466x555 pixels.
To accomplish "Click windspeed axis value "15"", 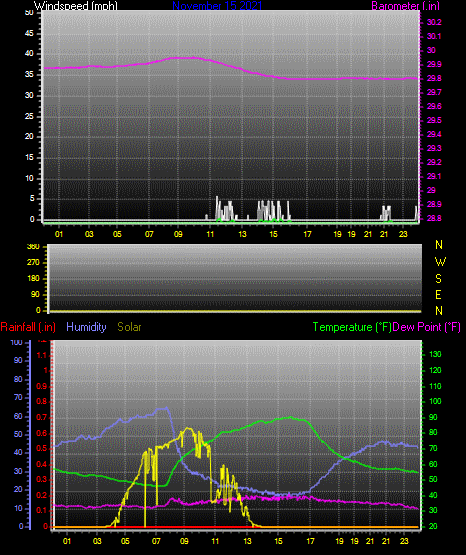I will 29,158.
